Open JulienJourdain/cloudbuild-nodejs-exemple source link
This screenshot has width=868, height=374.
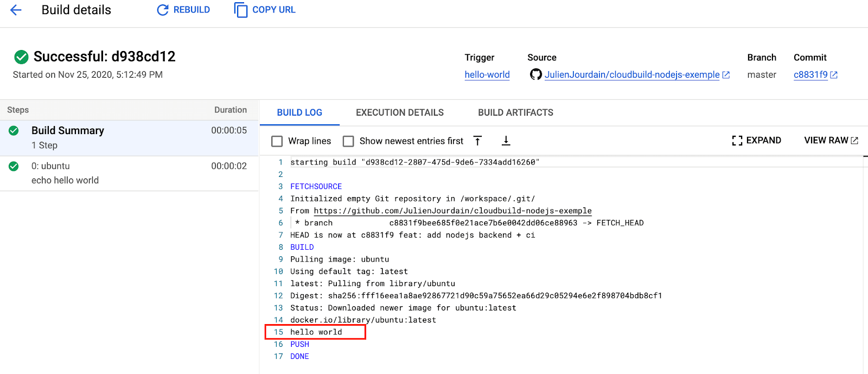(x=632, y=75)
